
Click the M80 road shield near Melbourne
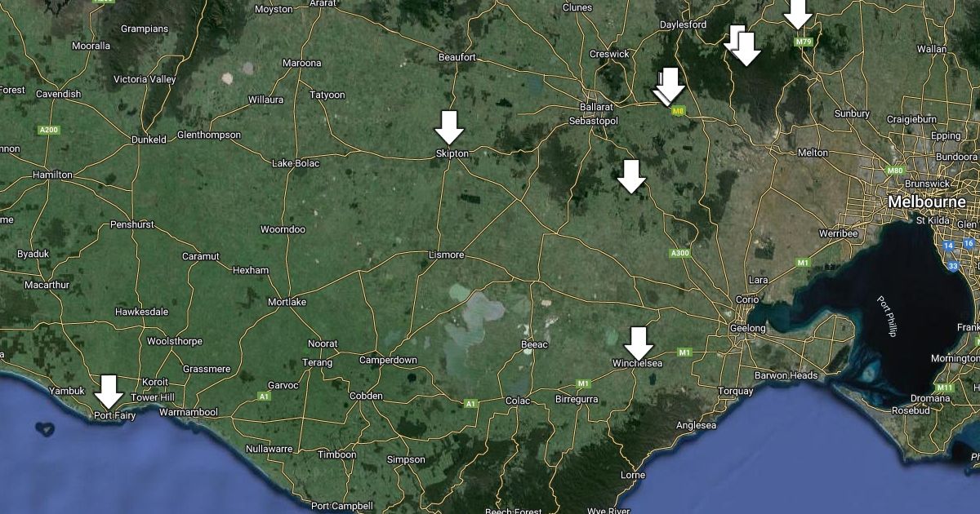tap(896, 171)
